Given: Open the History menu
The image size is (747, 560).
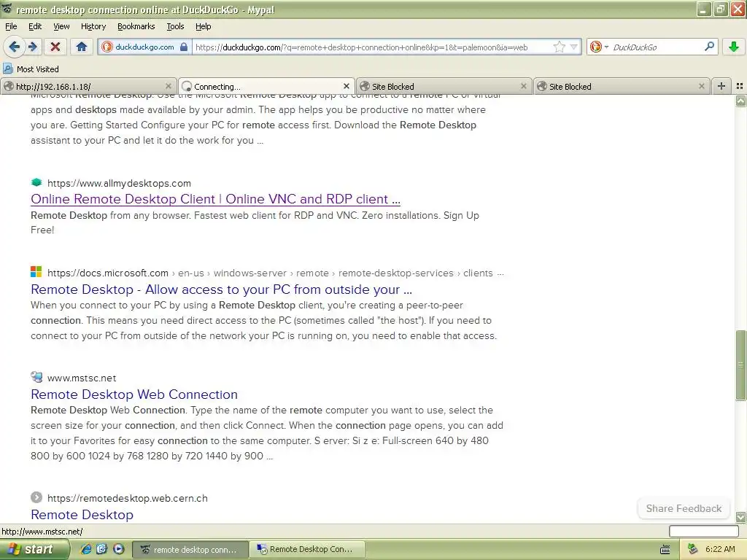Looking at the screenshot, I should 93,26.
